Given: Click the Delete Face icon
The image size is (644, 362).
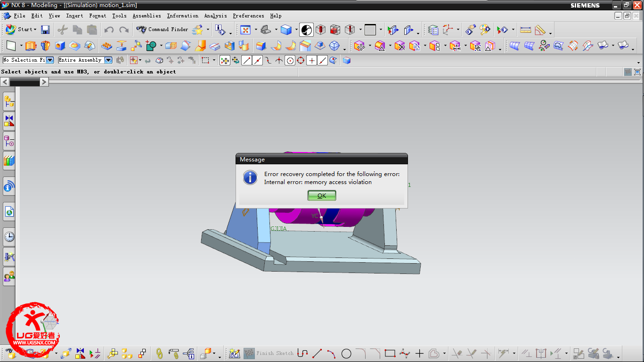Looking at the screenshot, I should (400, 46).
